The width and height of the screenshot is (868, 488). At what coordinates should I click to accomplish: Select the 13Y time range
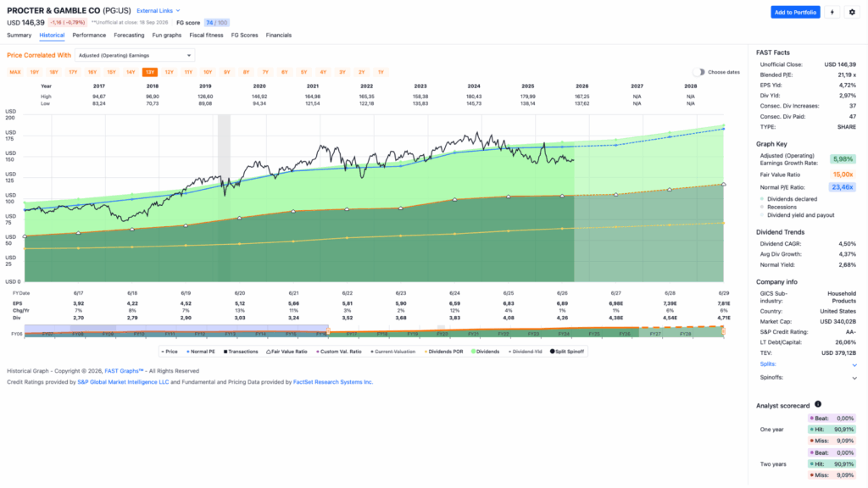[x=150, y=72]
